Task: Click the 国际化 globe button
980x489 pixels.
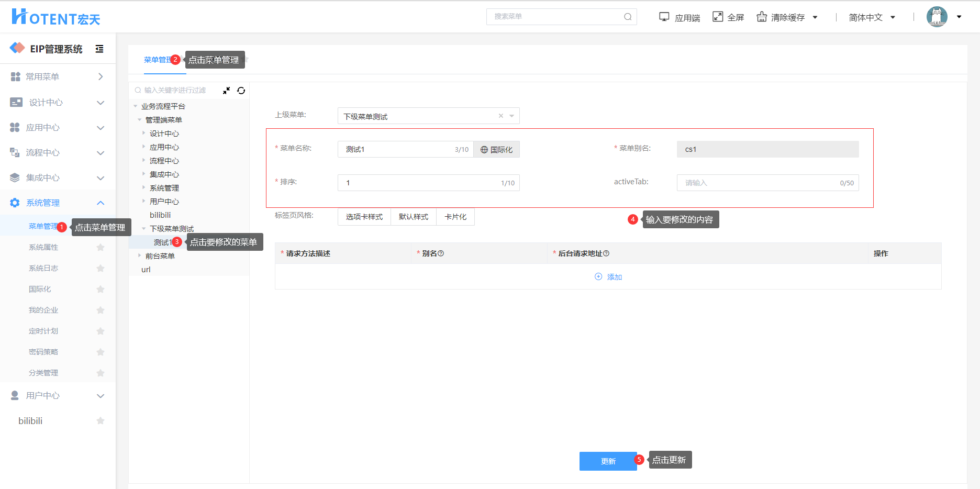Action: pyautogui.click(x=496, y=150)
